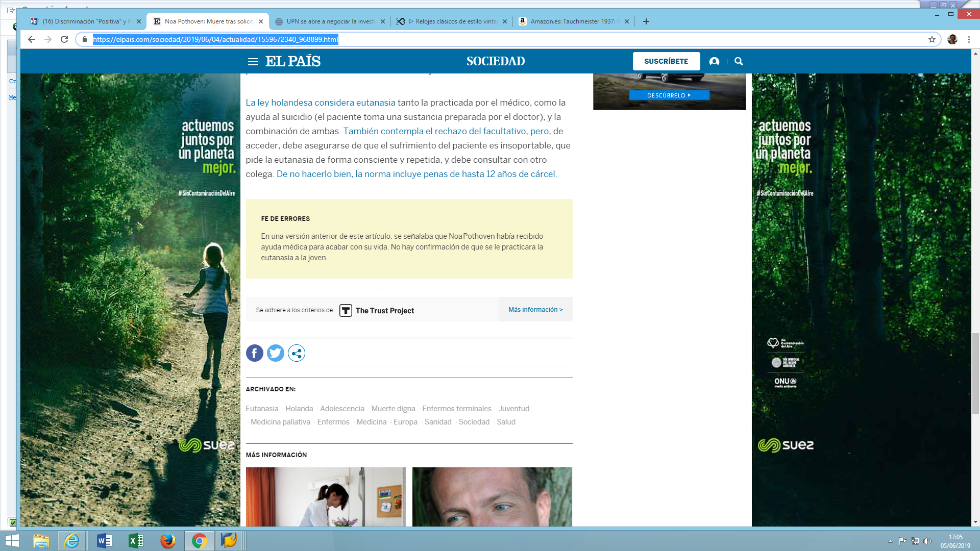
Task: Open the Medicina tag
Action: [372, 422]
